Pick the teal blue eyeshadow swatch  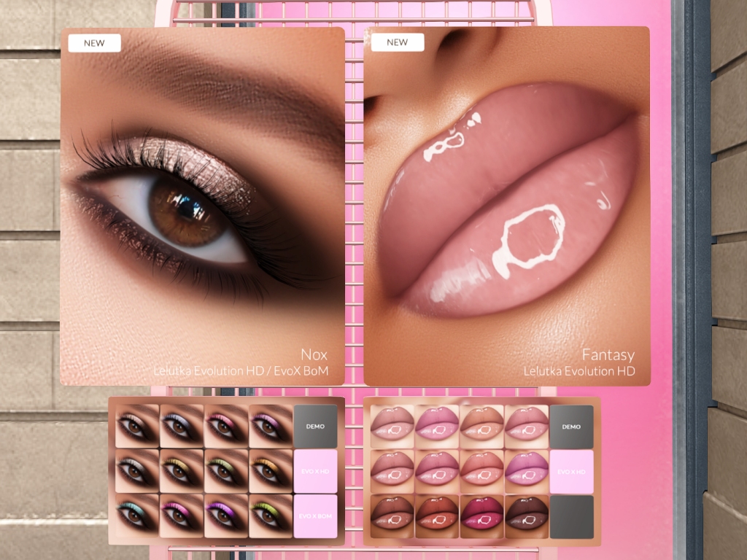[x=137, y=516]
